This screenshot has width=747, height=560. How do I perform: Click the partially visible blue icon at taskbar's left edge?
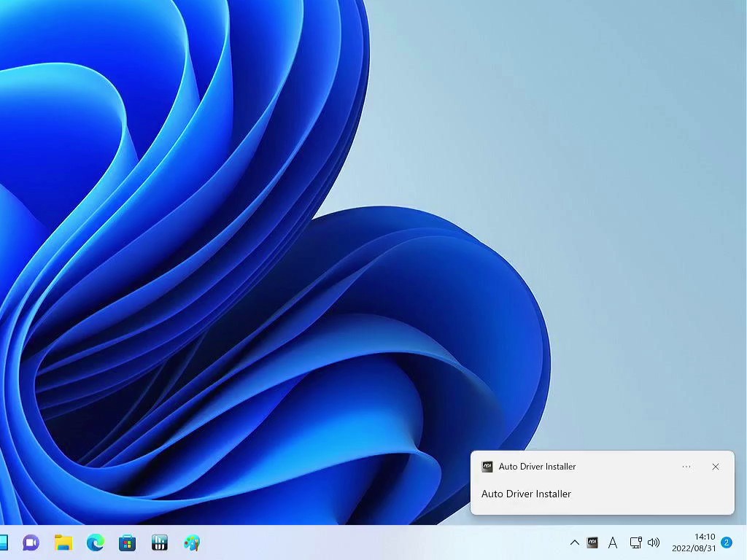[x=4, y=542]
